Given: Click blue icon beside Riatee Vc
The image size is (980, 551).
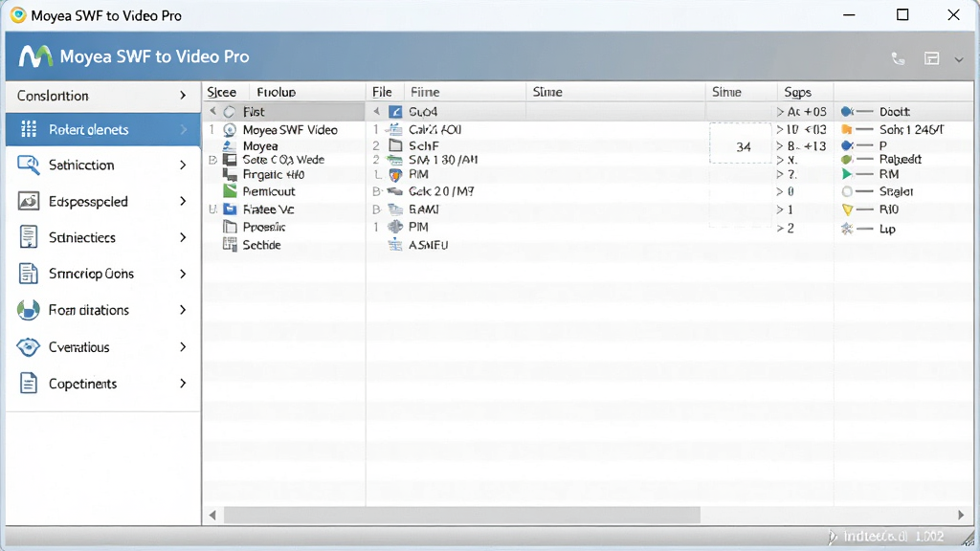Looking at the screenshot, I should tap(230, 209).
